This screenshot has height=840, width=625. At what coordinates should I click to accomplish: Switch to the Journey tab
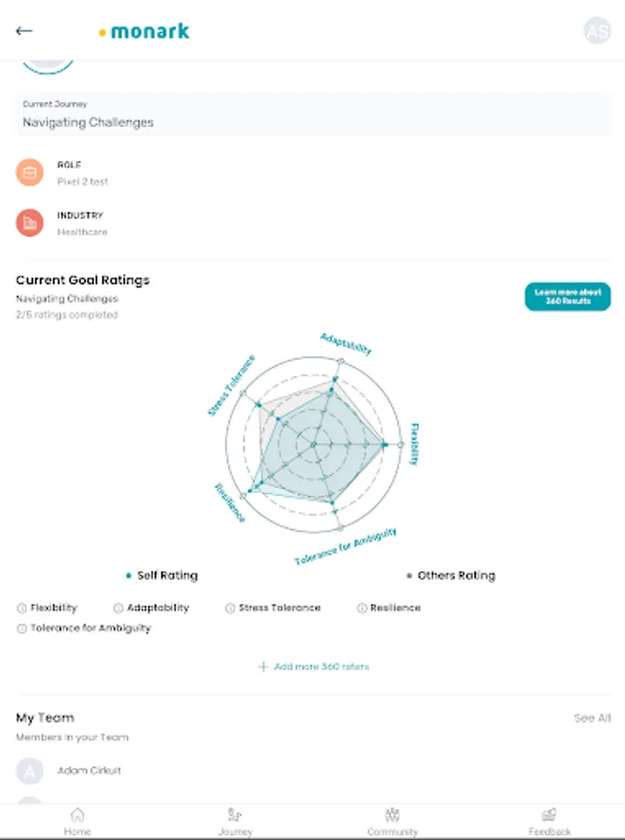[x=235, y=820]
